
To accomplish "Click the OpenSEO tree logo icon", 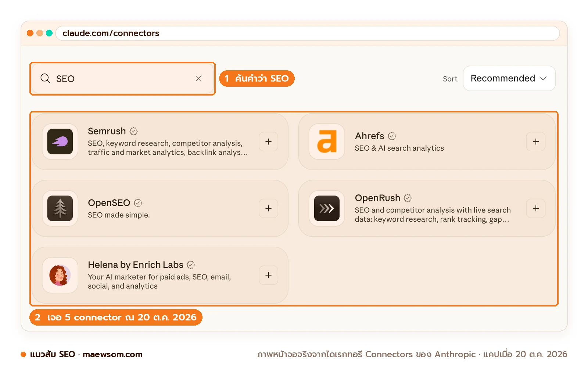I will (x=60, y=208).
